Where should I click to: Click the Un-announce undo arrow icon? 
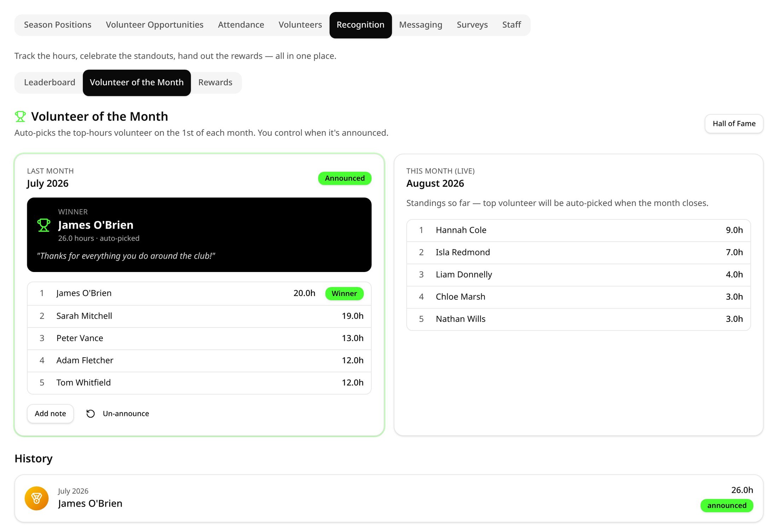[91, 414]
